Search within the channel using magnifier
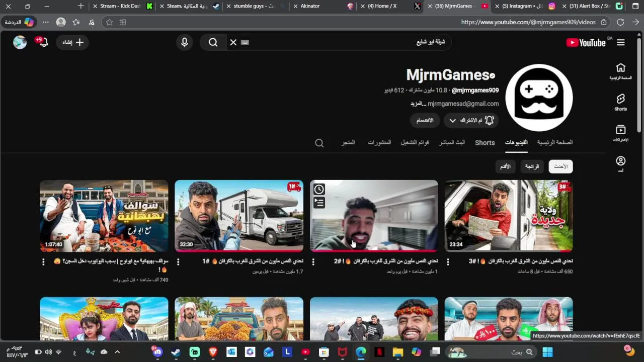 pos(319,143)
